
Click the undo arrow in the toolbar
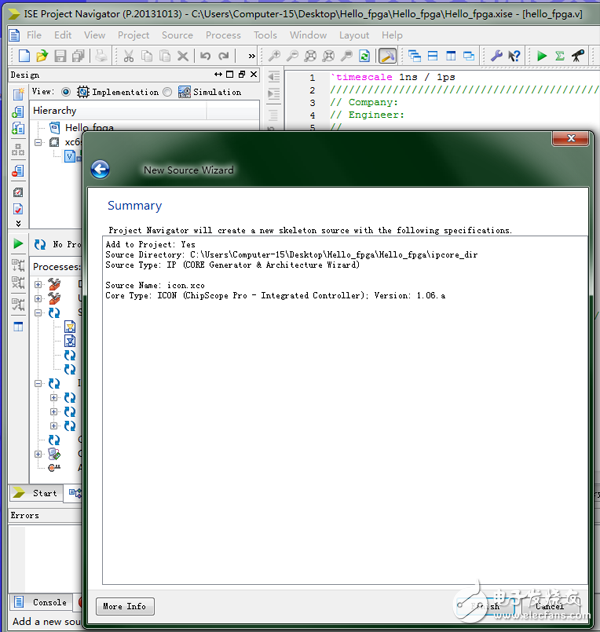tap(206, 56)
